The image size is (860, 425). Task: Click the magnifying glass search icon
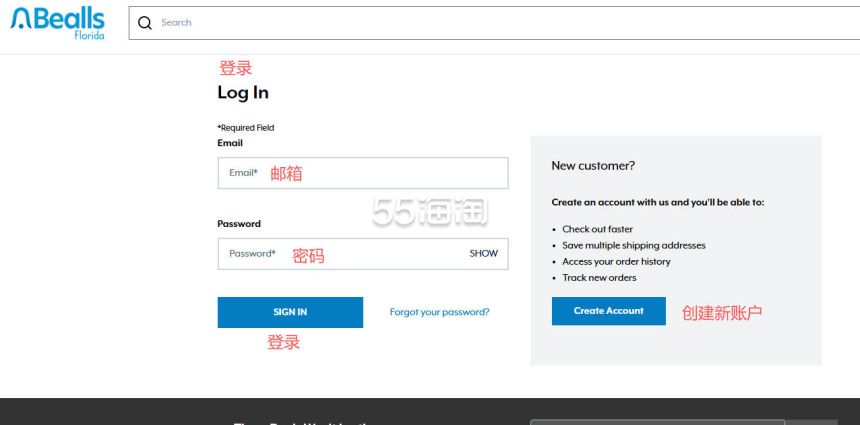coord(145,23)
